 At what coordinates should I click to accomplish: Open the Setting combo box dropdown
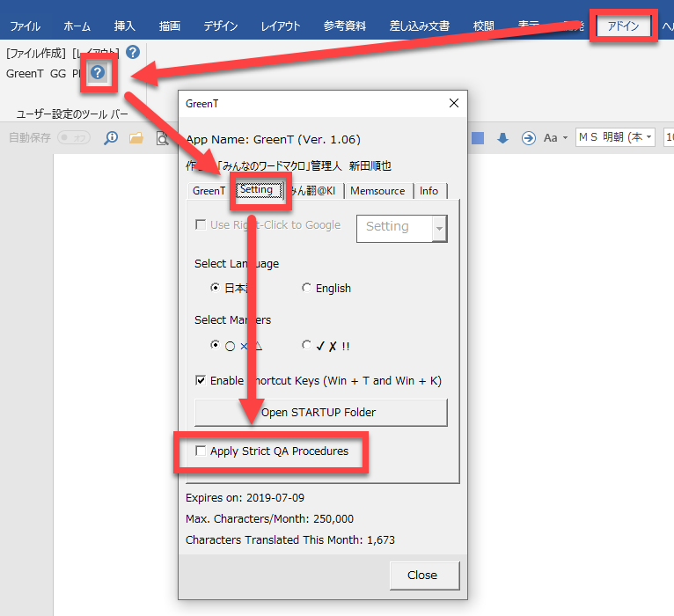(439, 228)
